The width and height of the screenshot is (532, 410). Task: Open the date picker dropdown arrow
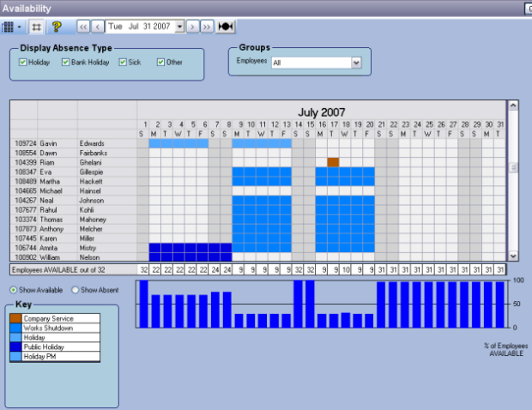click(179, 27)
